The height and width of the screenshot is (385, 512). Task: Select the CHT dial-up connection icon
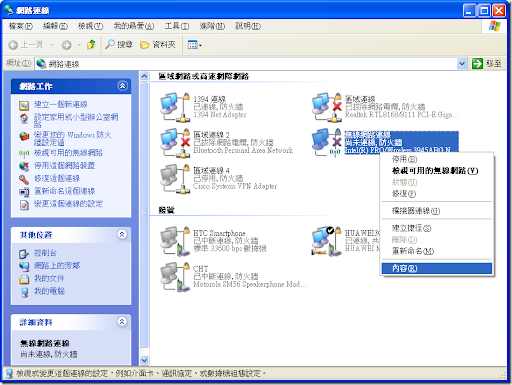point(175,277)
